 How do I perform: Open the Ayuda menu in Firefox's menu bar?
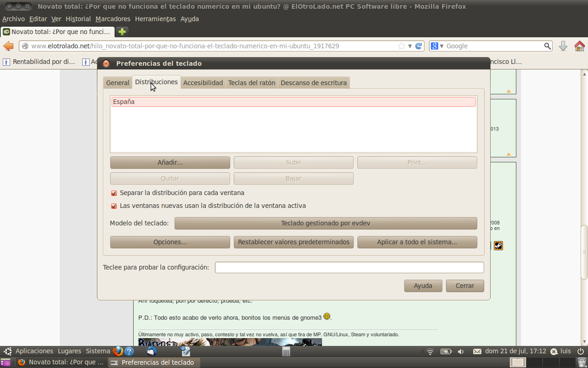pos(190,19)
